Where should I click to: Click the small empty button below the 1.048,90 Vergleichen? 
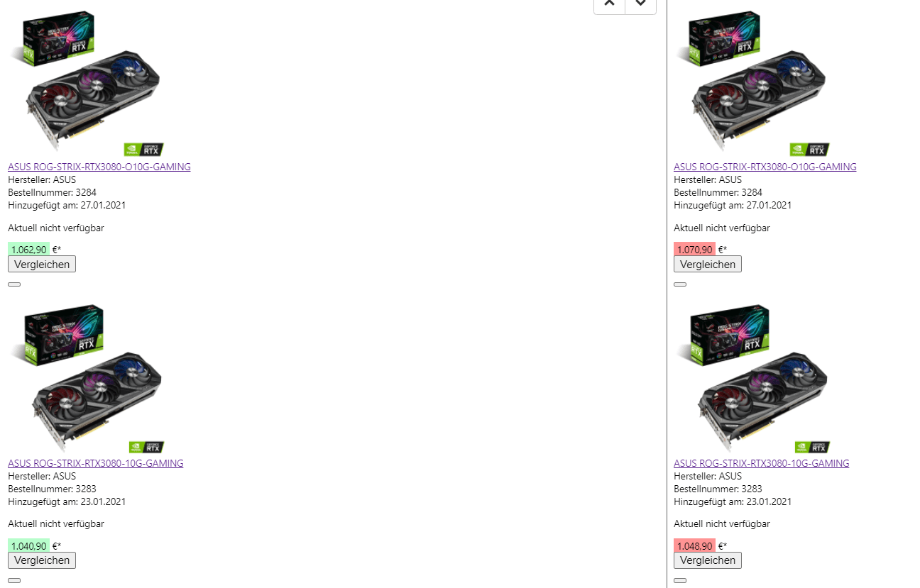[x=680, y=581]
